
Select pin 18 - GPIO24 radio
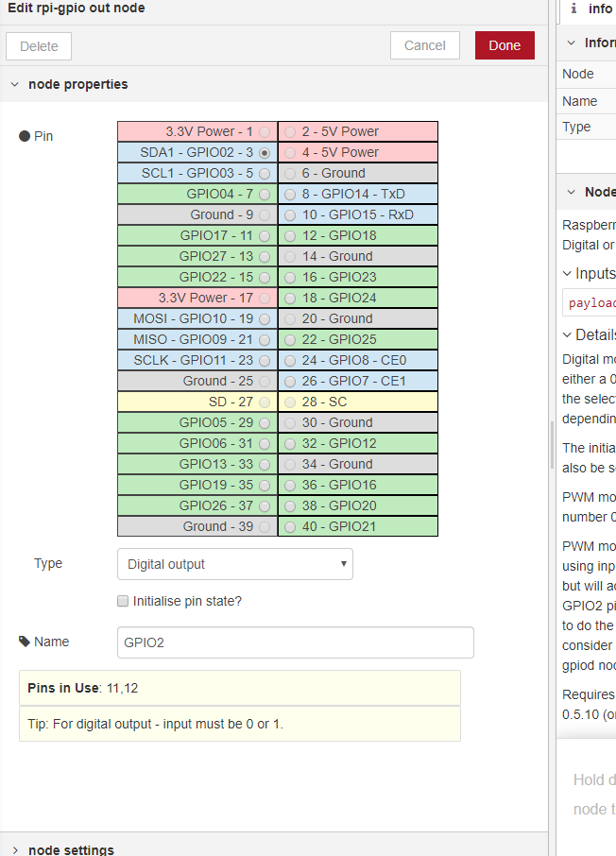pyautogui.click(x=290, y=298)
